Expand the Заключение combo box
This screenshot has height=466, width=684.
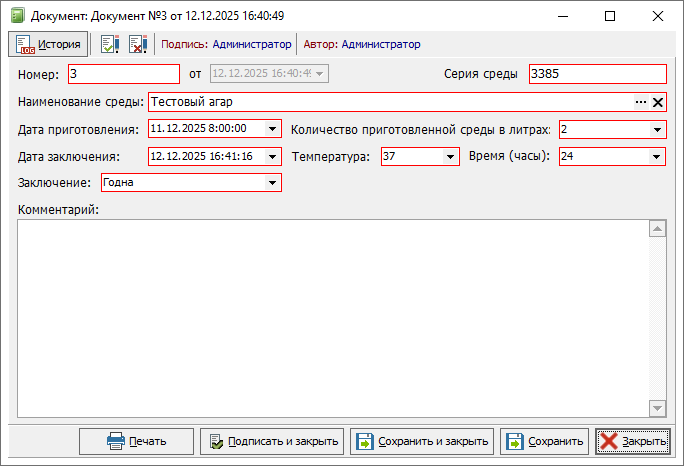(x=272, y=183)
